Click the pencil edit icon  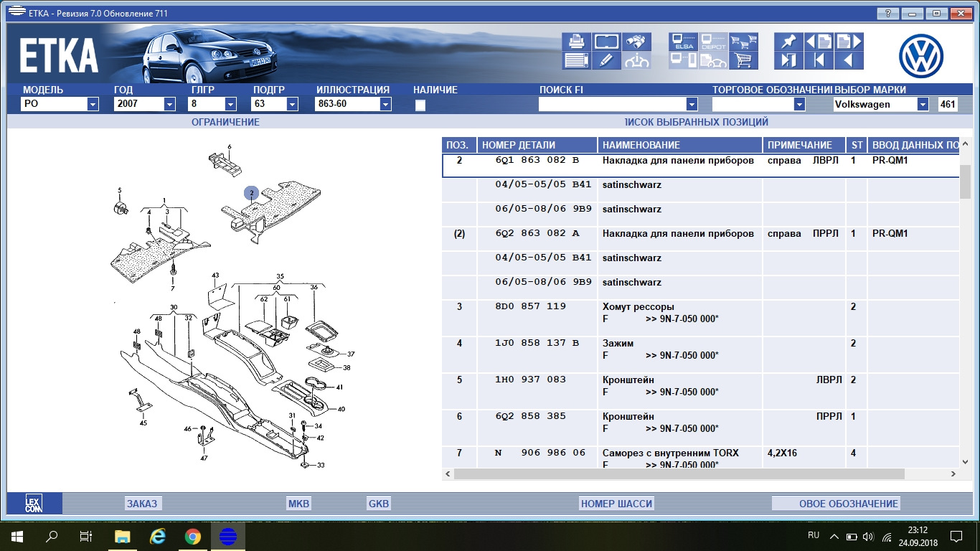606,60
